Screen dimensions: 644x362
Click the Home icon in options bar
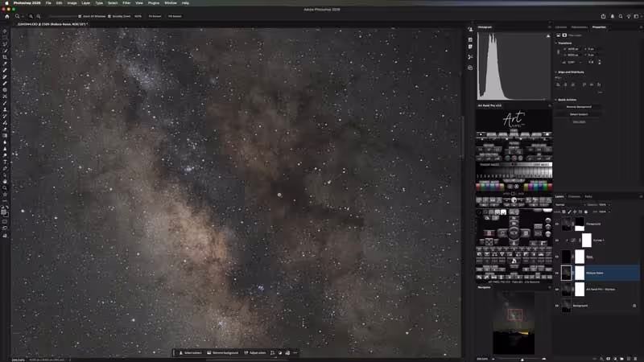click(7, 16)
